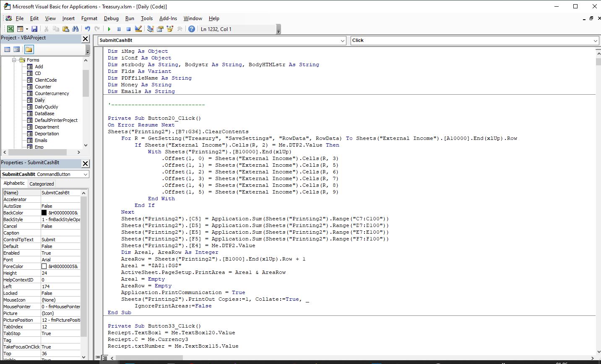Click the View Microsoft Excel icon
601x364 pixels.
pos(10,29)
